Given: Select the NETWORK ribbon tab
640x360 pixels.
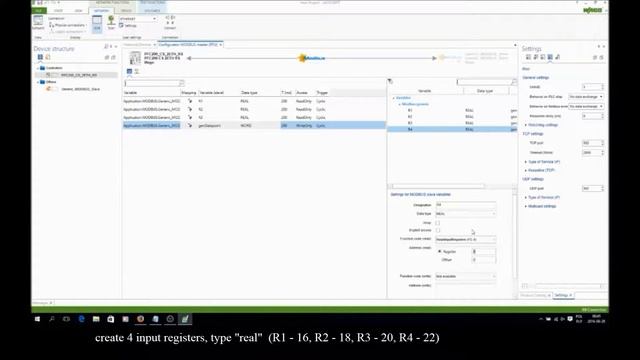Looking at the screenshot, I should (101, 10).
